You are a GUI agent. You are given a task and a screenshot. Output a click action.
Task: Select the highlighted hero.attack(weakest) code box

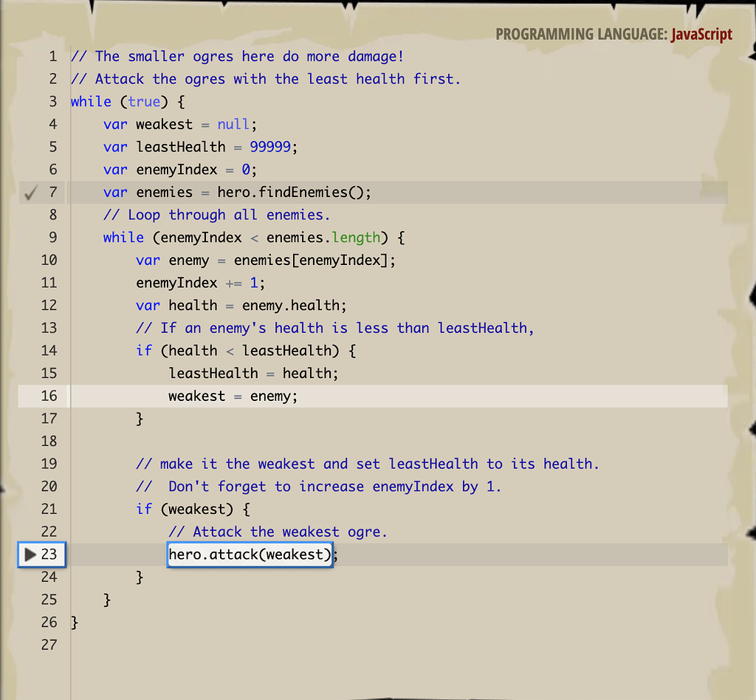pyautogui.click(x=249, y=555)
